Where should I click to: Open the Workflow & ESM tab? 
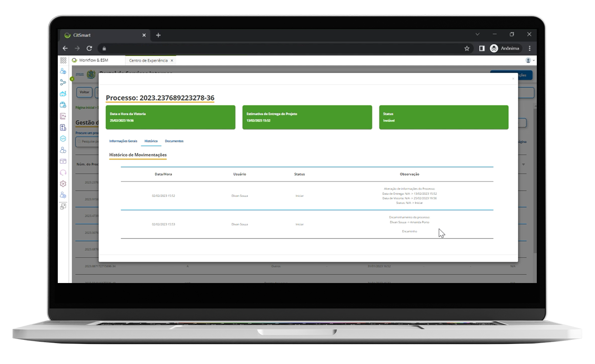pos(93,60)
